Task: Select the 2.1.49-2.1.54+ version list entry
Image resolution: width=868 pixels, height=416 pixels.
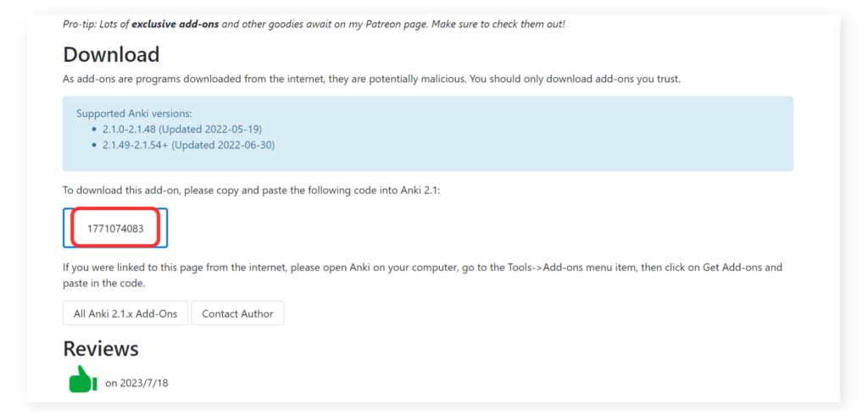Action: [x=187, y=145]
